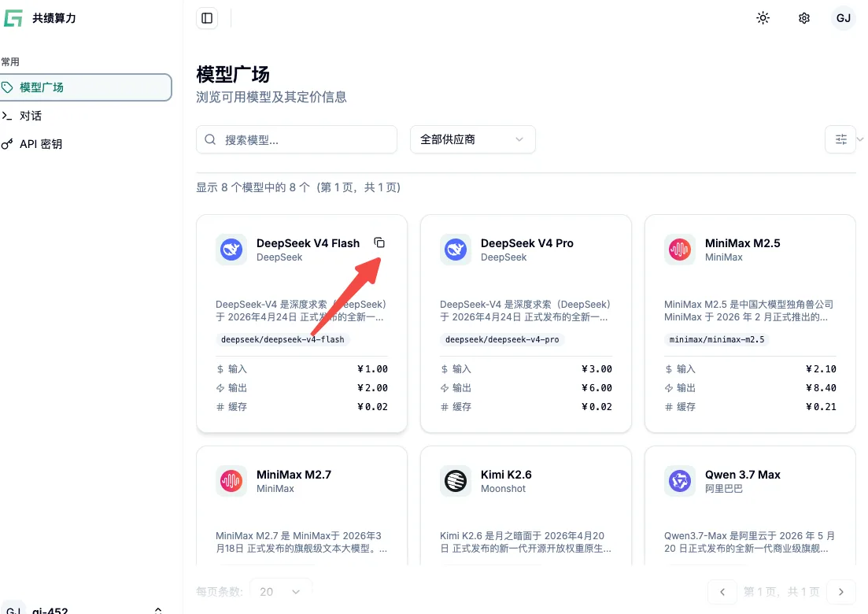Switch theme with the sun icon
Viewport: 868px width, 614px height.
763,18
